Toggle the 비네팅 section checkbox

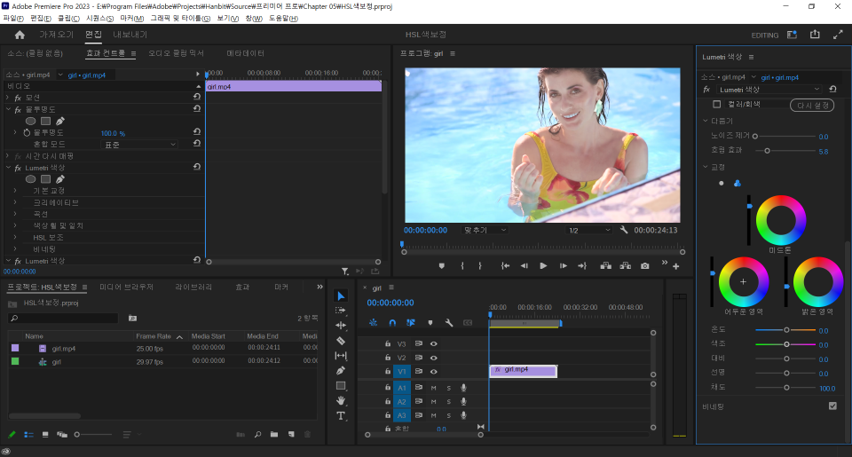click(x=832, y=406)
